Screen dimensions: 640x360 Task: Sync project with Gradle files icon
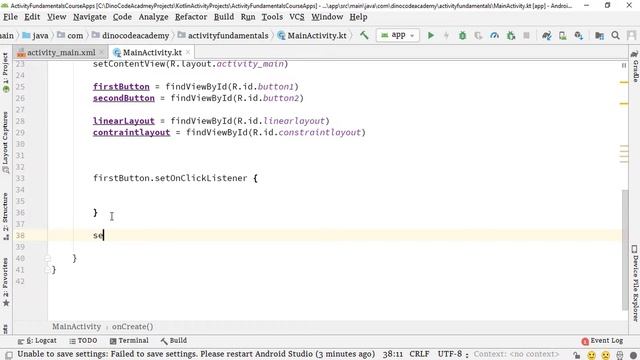tap(547, 36)
